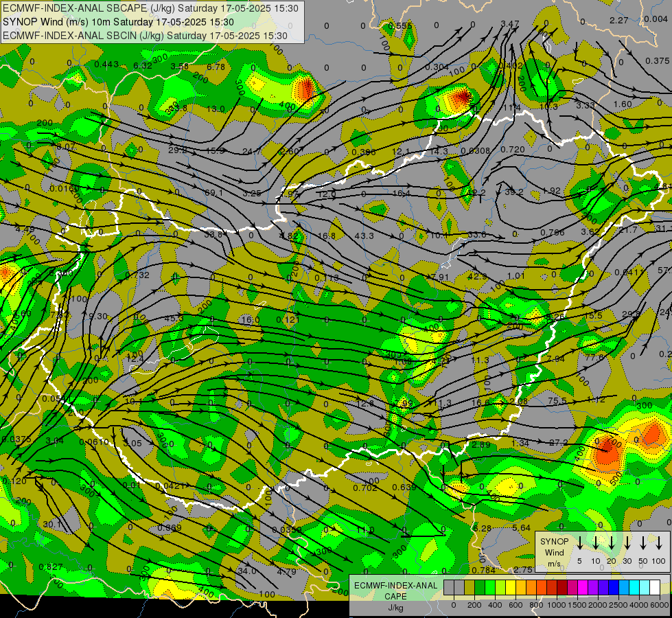Click the 4000 tick label on the CAPE scale

click(x=639, y=605)
